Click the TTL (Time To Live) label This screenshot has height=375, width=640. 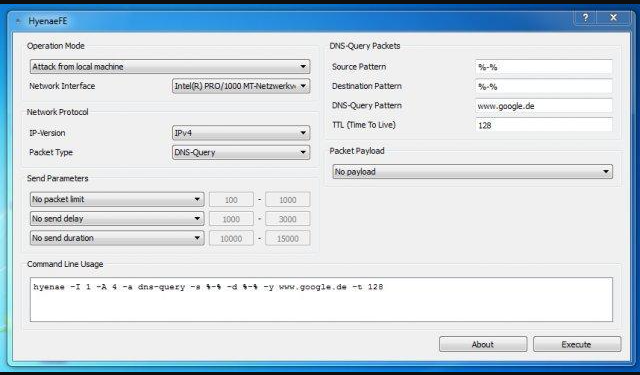coord(364,125)
